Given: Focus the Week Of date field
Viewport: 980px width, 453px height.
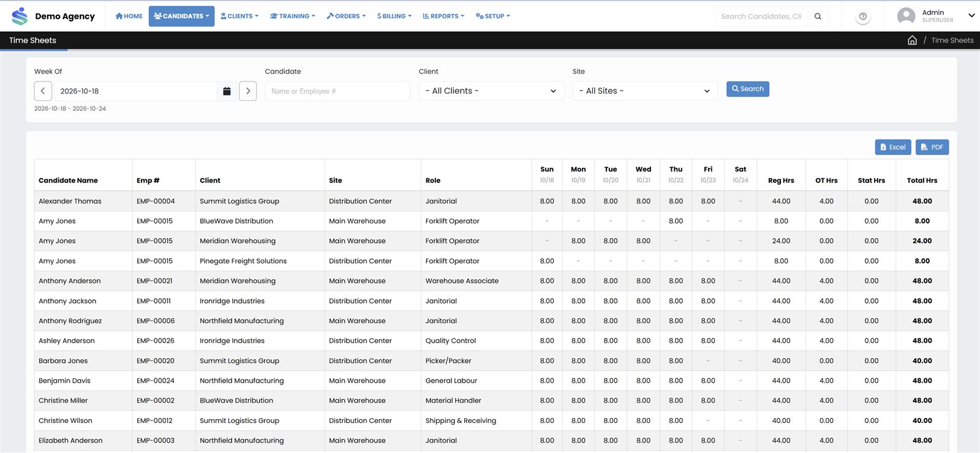Looking at the screenshot, I should [x=135, y=91].
